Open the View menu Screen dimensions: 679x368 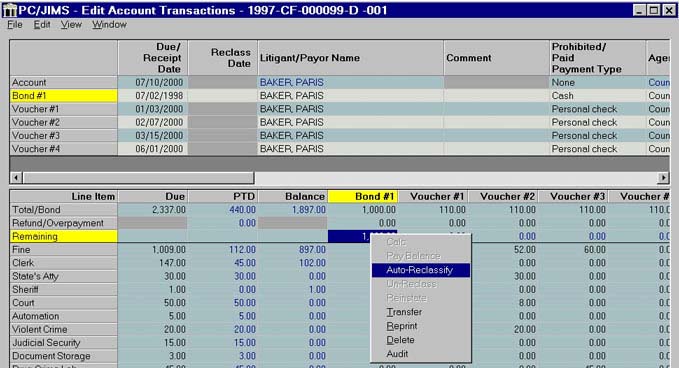pyautogui.click(x=71, y=25)
